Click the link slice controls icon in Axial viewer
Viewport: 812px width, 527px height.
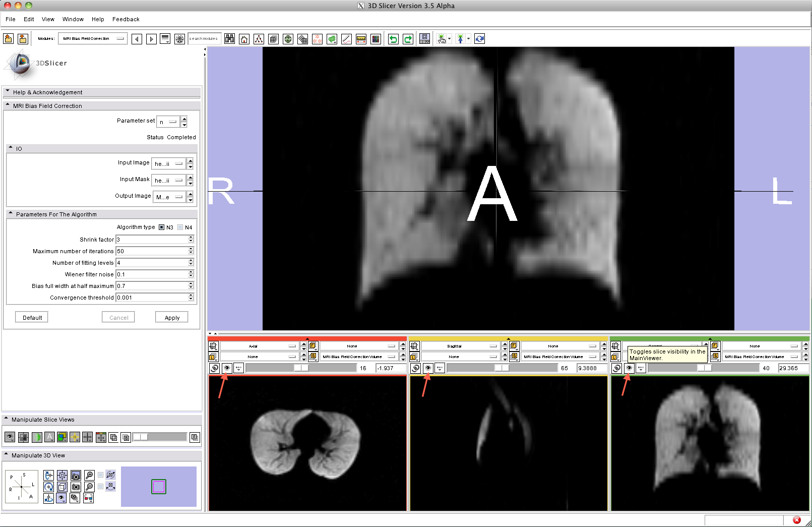[x=214, y=368]
